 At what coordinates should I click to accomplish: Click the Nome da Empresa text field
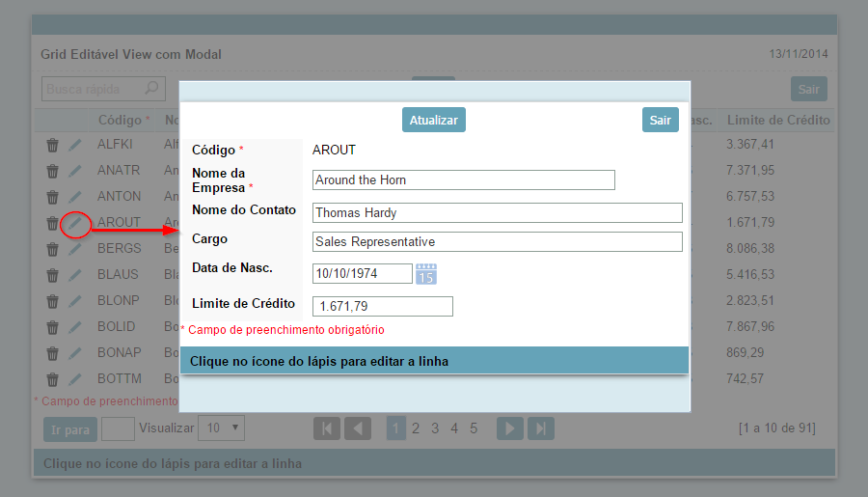[464, 180]
